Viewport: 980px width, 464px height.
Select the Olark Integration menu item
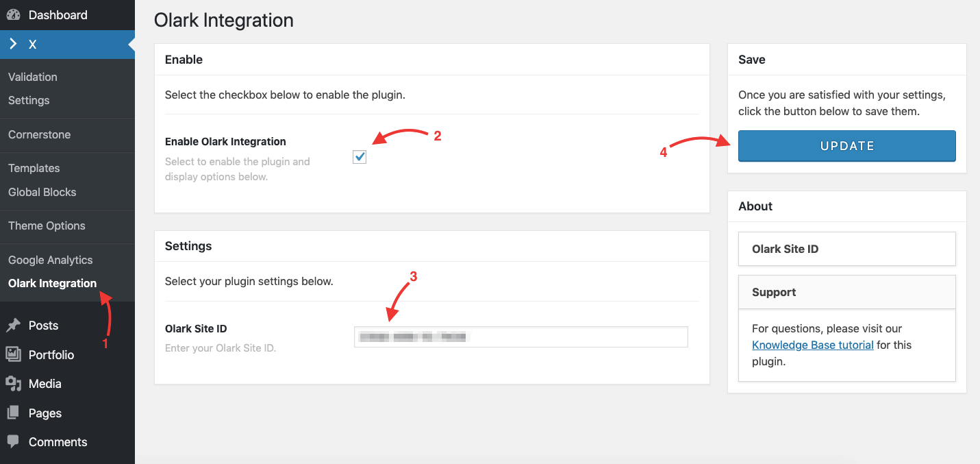(x=52, y=283)
